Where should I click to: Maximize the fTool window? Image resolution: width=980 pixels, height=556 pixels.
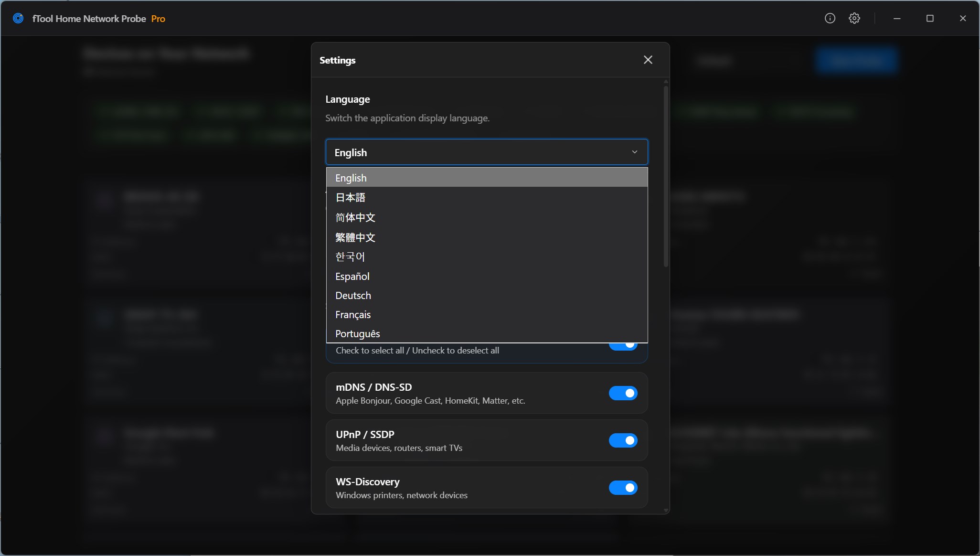pyautogui.click(x=930, y=18)
